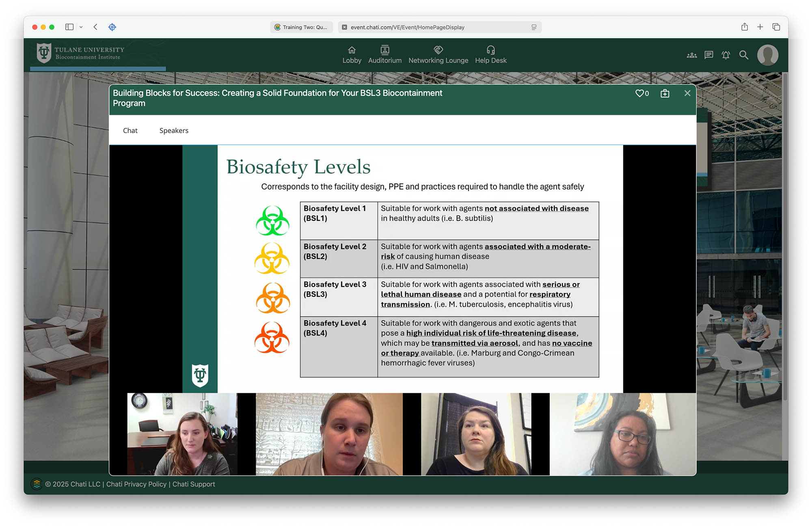The height and width of the screenshot is (526, 812).
Task: Click the search magnifier icon
Action: (743, 55)
